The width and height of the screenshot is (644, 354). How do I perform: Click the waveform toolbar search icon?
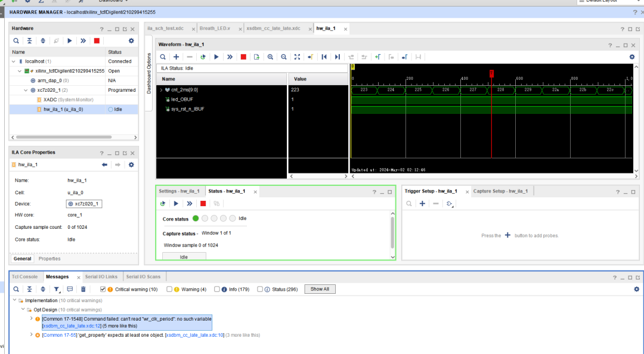163,57
